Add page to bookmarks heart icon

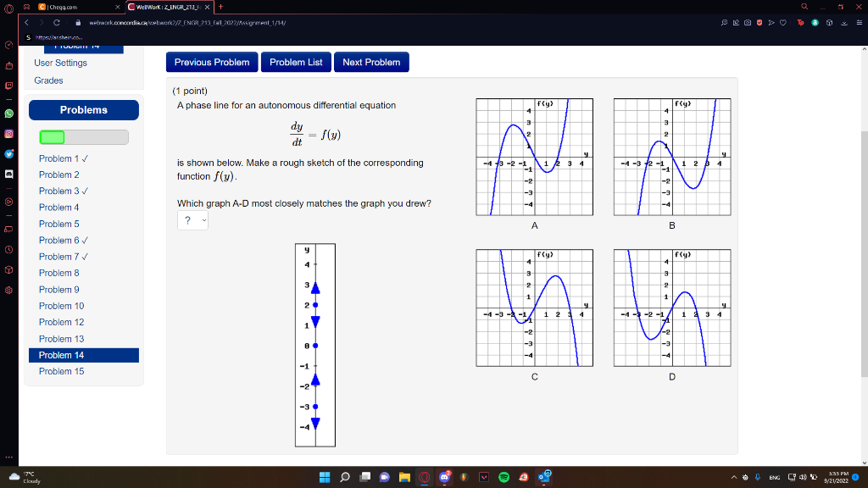pyautogui.click(x=782, y=23)
